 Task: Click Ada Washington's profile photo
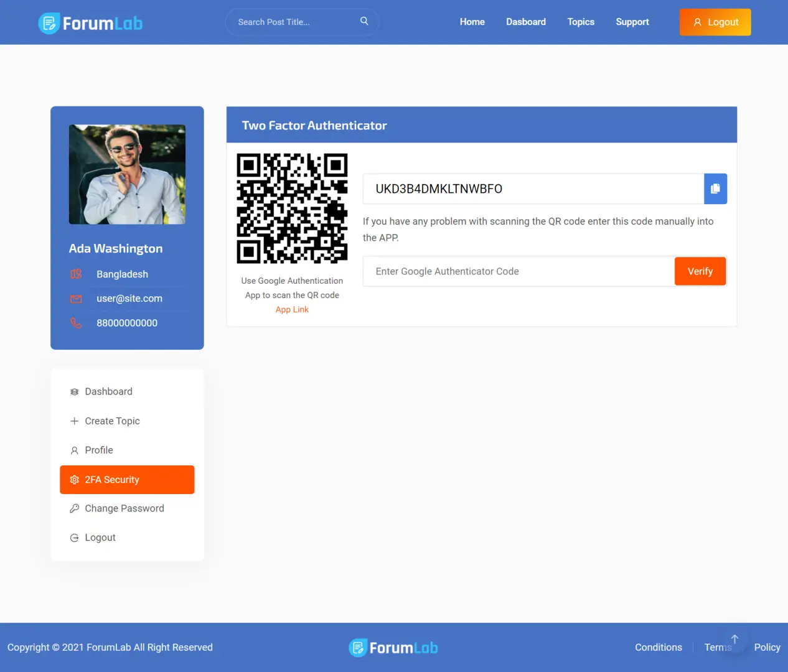pos(127,174)
